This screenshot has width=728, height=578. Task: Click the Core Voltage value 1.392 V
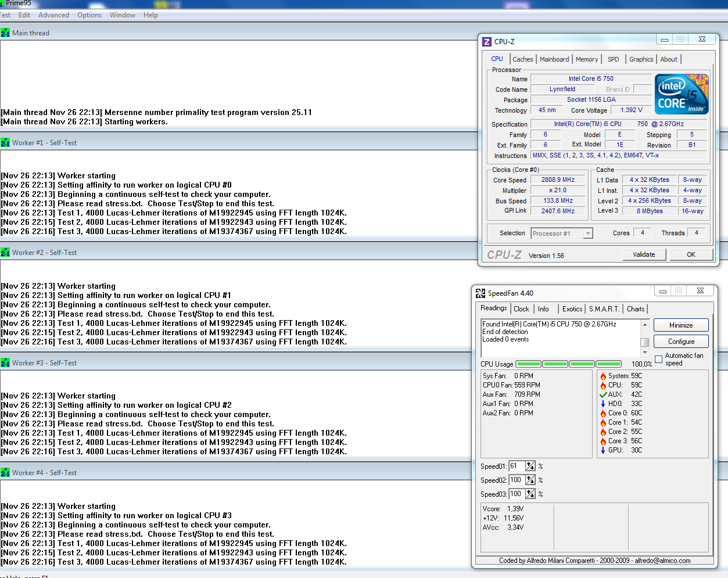[x=632, y=110]
